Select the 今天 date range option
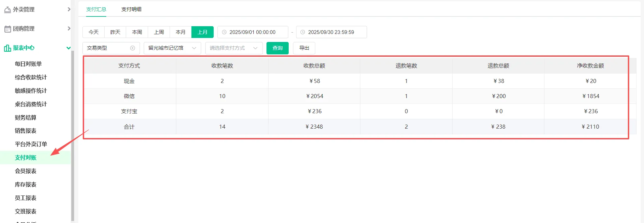 coord(94,32)
